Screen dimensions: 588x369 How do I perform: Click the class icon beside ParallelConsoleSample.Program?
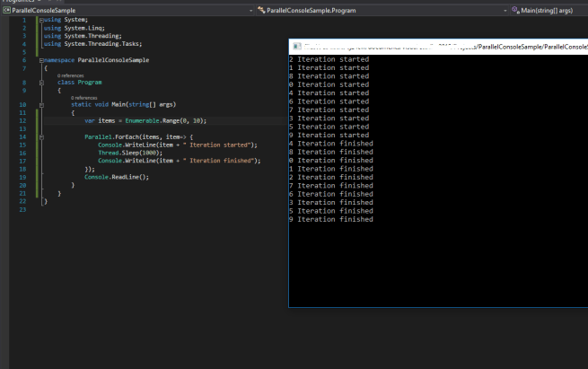pos(261,10)
